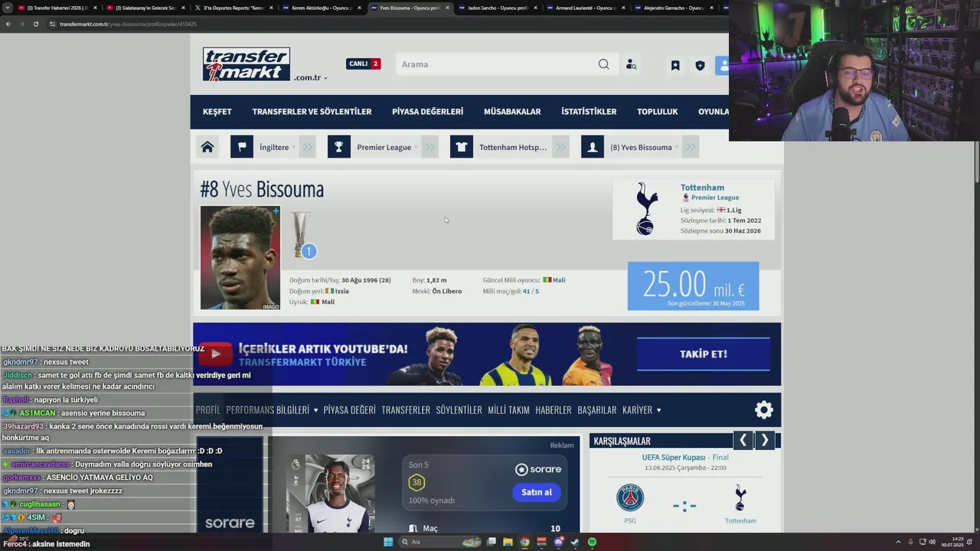Image resolution: width=980 pixels, height=551 pixels.
Task: Switch to PİYASA DEĞERİ tab
Action: point(349,410)
